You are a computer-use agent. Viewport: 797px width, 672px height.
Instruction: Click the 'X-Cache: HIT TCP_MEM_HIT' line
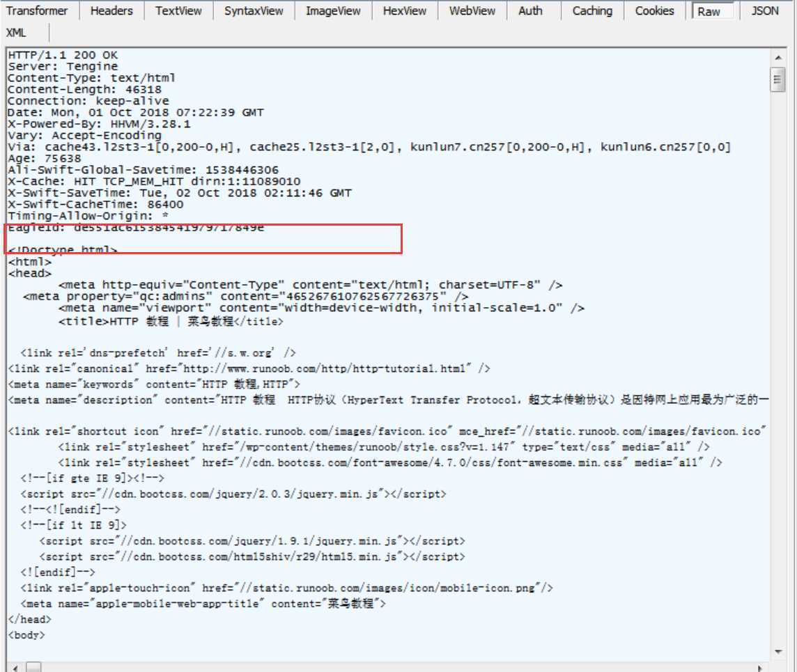pos(154,181)
